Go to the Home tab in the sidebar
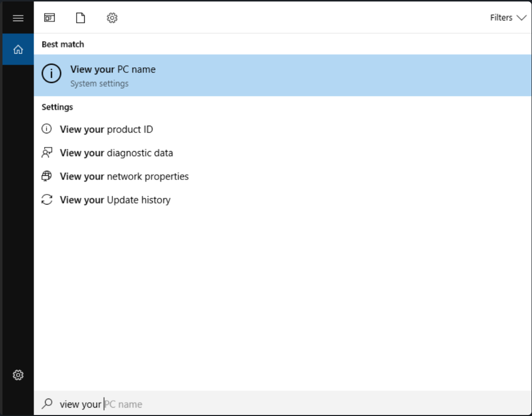Viewport: 532px width, 416px height. (x=18, y=50)
